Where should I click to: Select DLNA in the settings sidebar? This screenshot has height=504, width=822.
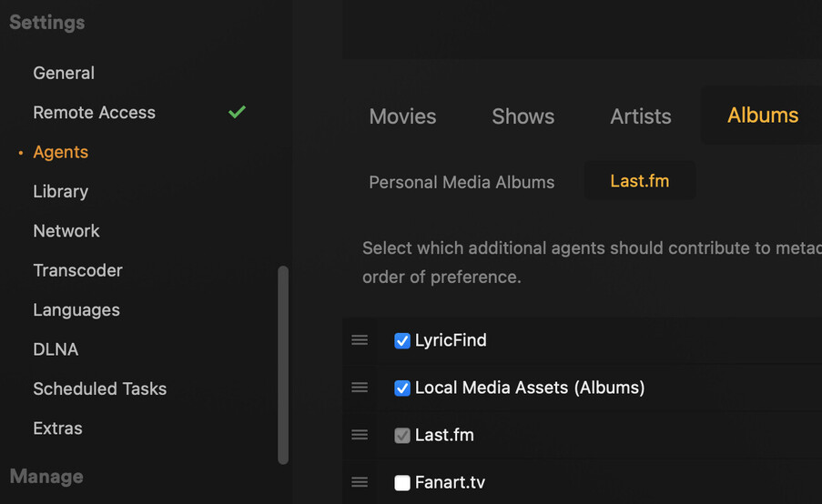pos(56,349)
